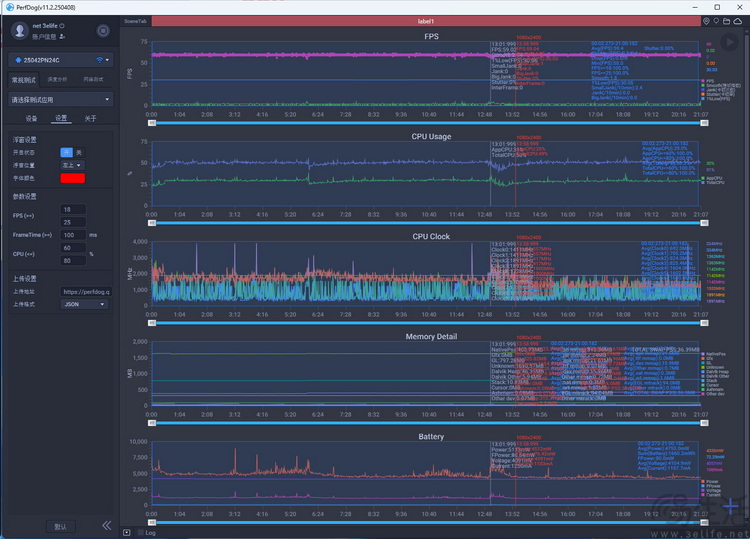Open the JSON upload format dropdown
This screenshot has height=539, width=750.
(x=85, y=304)
